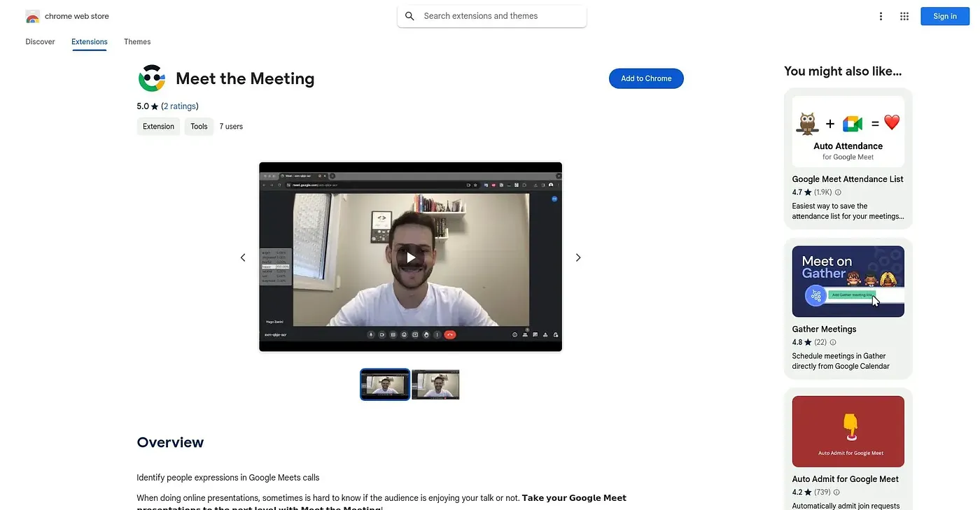Select the first preview thumbnail
The width and height of the screenshot is (980, 510).
point(385,385)
